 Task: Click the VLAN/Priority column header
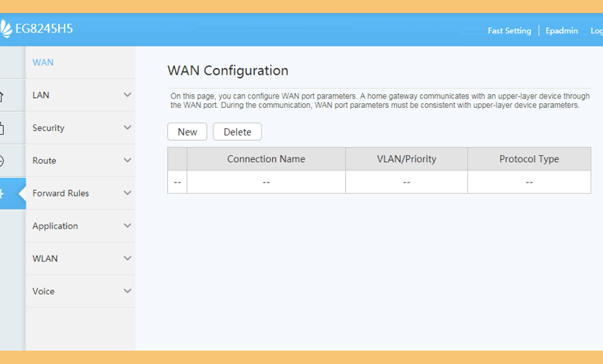[x=406, y=159]
